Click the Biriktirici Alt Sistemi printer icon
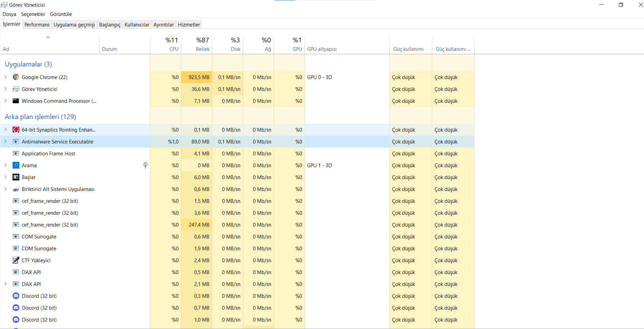Screen dimensions: 644x329 coord(16,189)
